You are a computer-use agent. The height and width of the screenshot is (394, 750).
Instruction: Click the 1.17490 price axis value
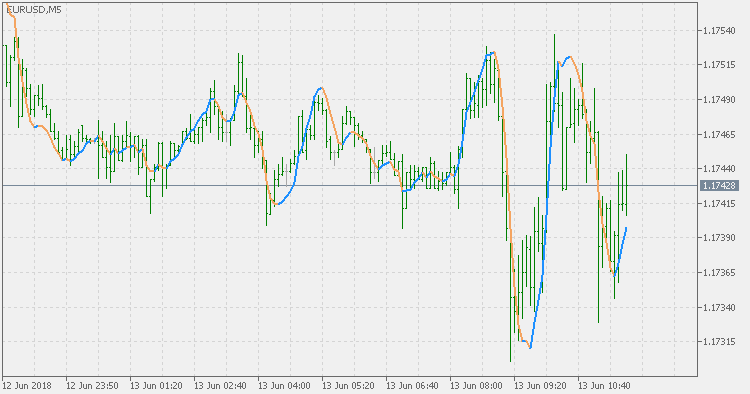pos(719,100)
